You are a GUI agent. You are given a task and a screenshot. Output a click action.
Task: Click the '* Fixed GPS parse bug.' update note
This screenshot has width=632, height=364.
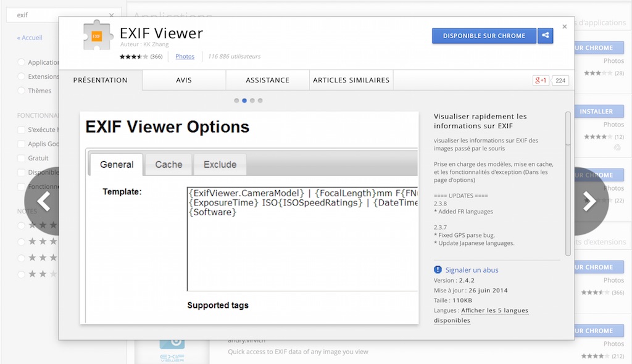(x=464, y=235)
